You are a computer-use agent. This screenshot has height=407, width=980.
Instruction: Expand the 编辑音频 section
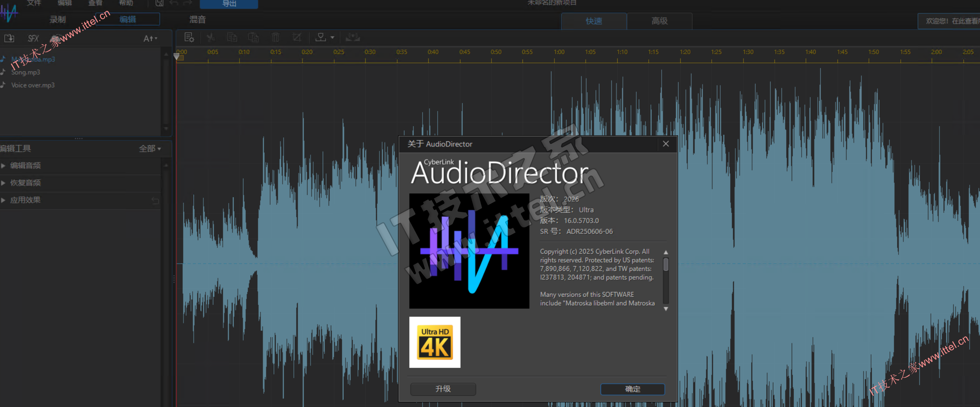tap(25, 165)
